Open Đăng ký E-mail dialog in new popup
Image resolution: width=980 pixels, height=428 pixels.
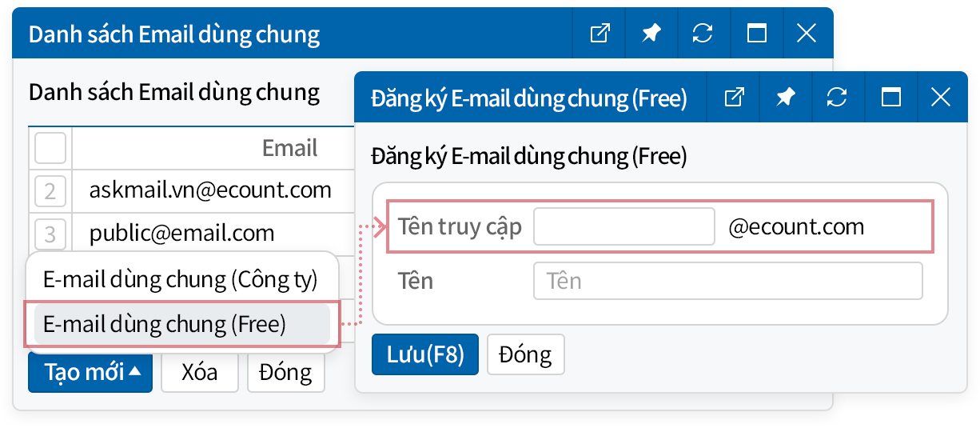(734, 98)
